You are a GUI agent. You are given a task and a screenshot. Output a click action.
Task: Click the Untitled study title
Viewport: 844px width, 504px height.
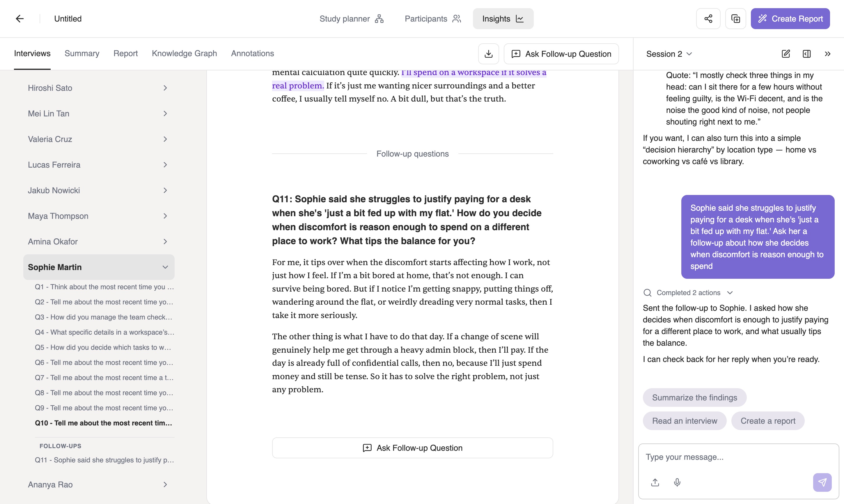68,19
